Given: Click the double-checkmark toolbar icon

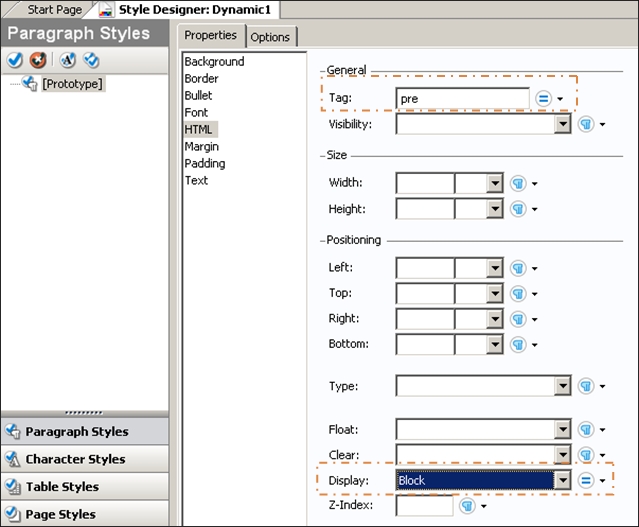Looking at the screenshot, I should 91,60.
